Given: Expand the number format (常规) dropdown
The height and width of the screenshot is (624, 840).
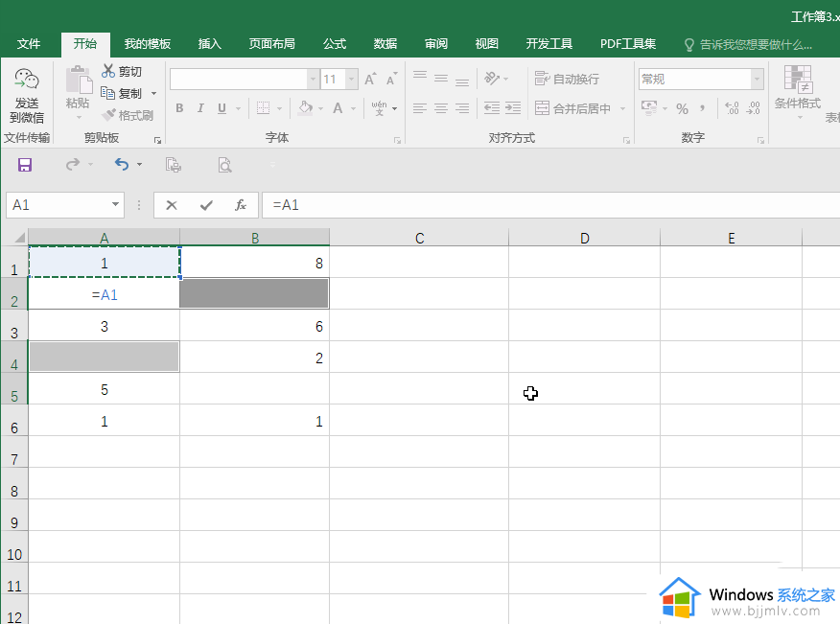Looking at the screenshot, I should (757, 79).
